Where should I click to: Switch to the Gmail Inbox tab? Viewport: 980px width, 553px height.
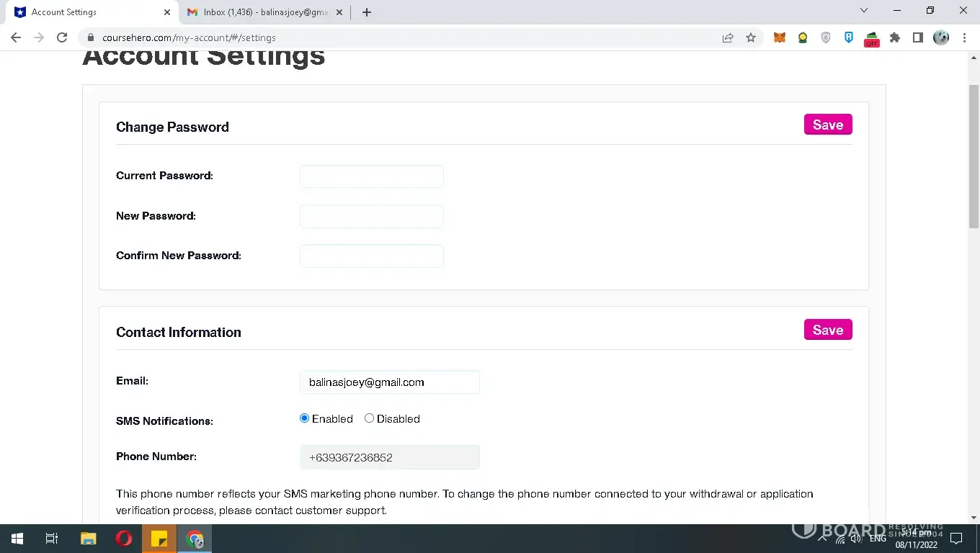[x=264, y=12]
